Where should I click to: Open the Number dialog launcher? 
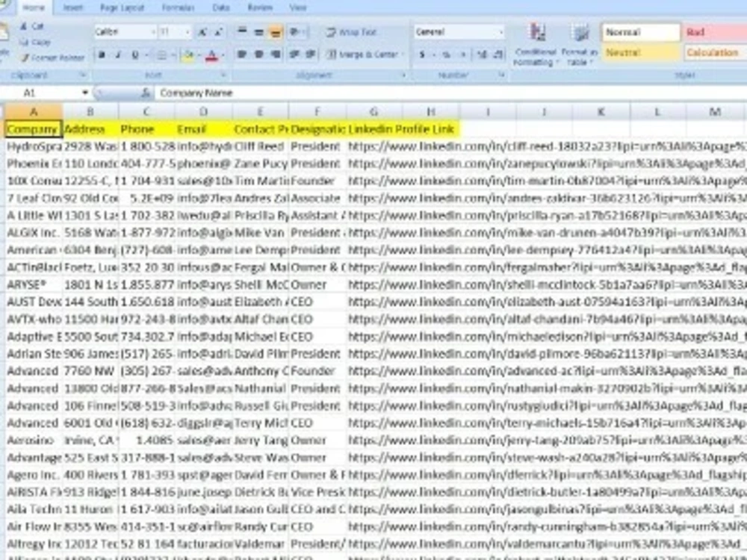[x=502, y=75]
